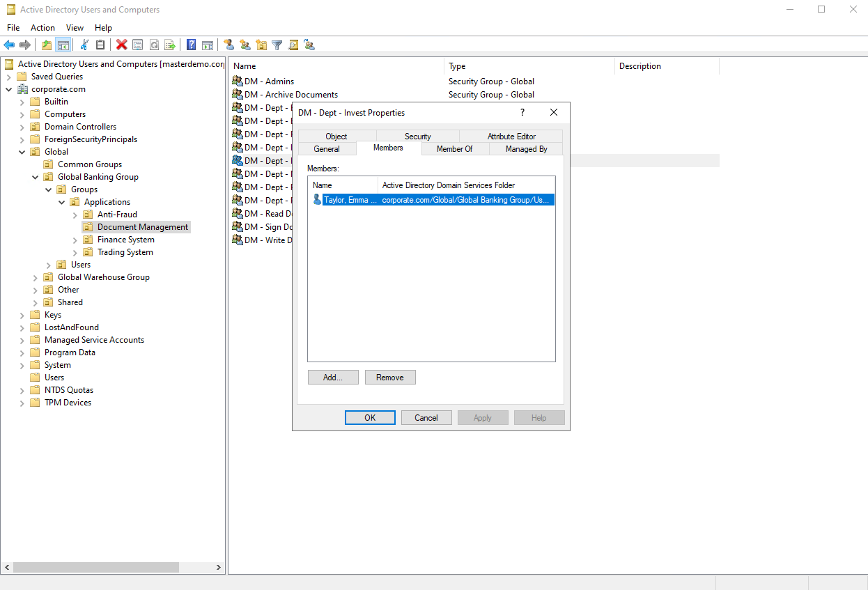868x590 pixels.
Task: Switch to the Member Of tab
Action: 455,149
